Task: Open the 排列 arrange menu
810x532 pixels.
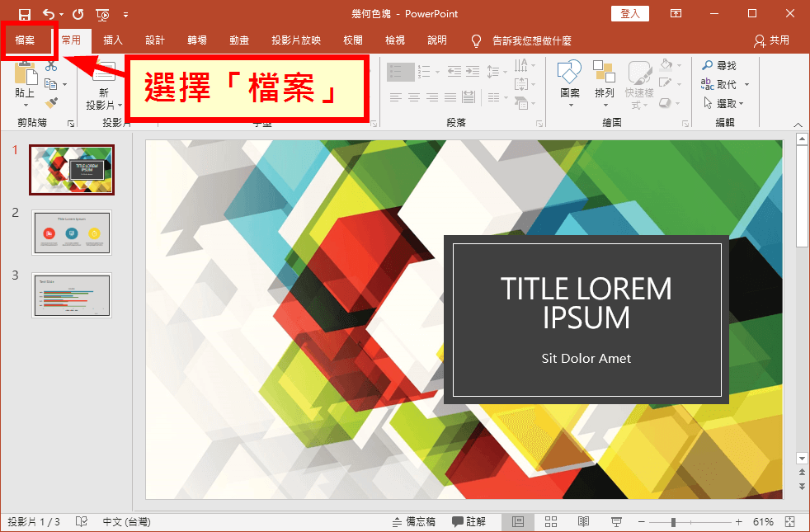Action: [x=604, y=82]
